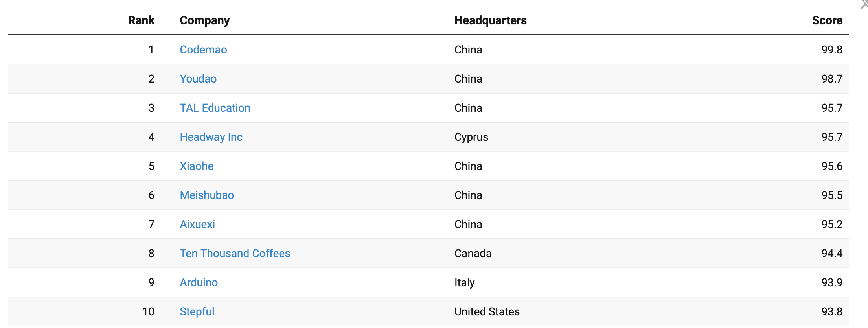Click the Headquarters column header
868x328 pixels.
coord(491,20)
